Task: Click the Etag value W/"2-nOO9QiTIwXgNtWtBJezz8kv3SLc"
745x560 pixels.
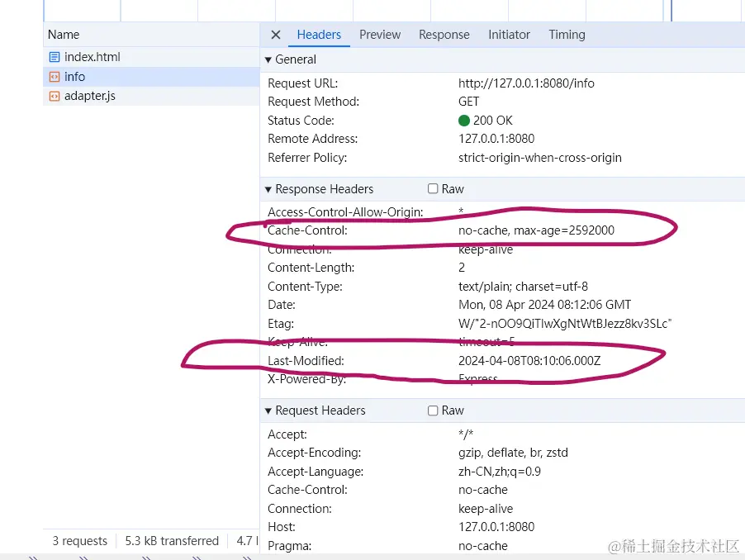Action: (x=564, y=324)
